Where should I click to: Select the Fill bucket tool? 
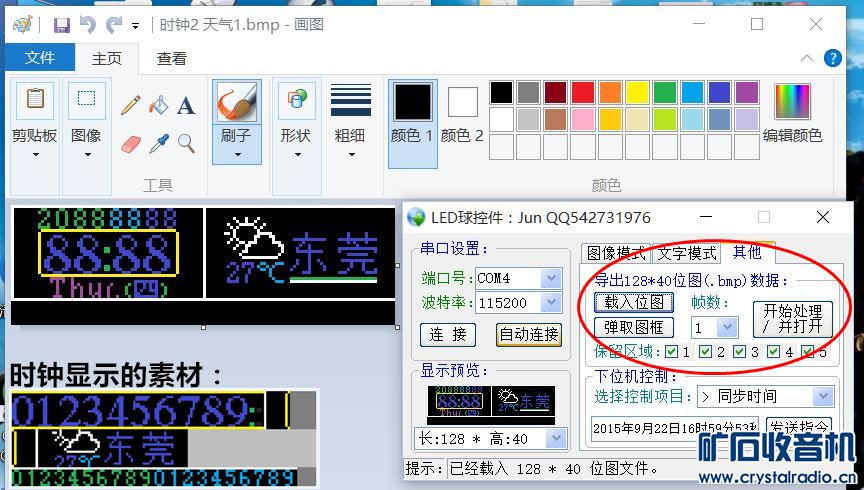(x=158, y=104)
